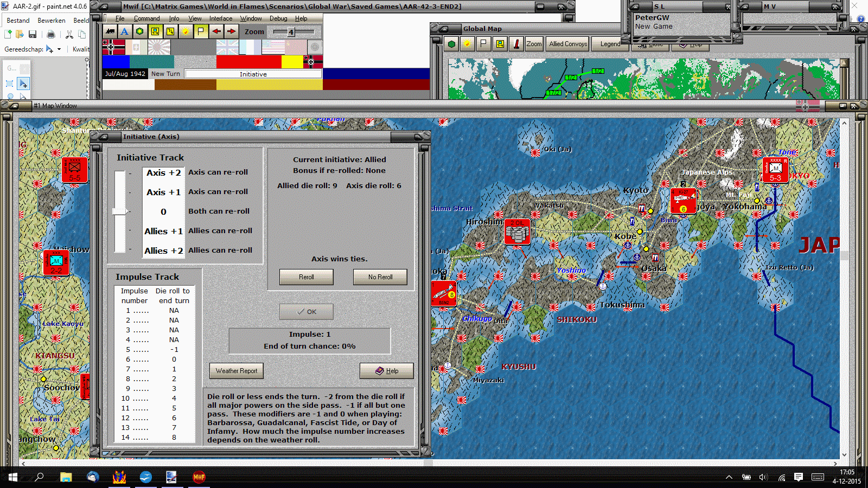Select the British Union Jack flag
The image size is (868, 488).
coord(228,47)
